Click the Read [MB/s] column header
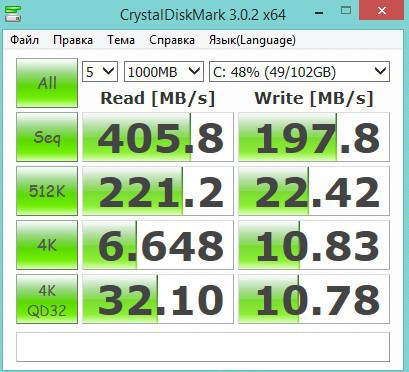The image size is (409, 372). point(158,98)
